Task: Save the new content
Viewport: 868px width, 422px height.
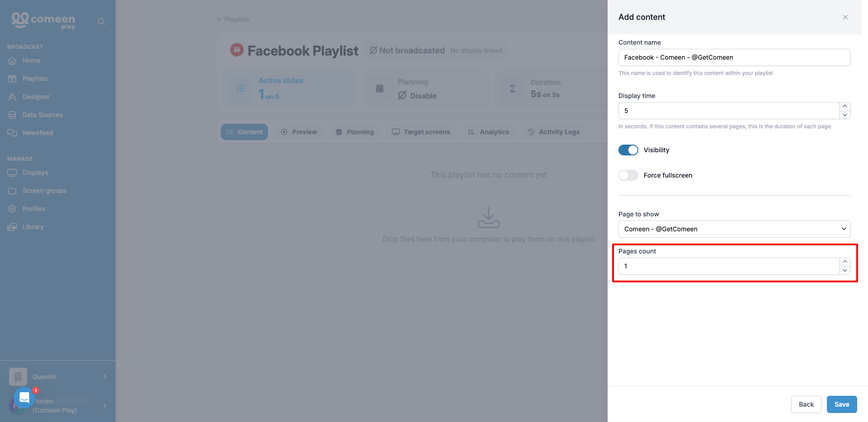Action: click(842, 404)
